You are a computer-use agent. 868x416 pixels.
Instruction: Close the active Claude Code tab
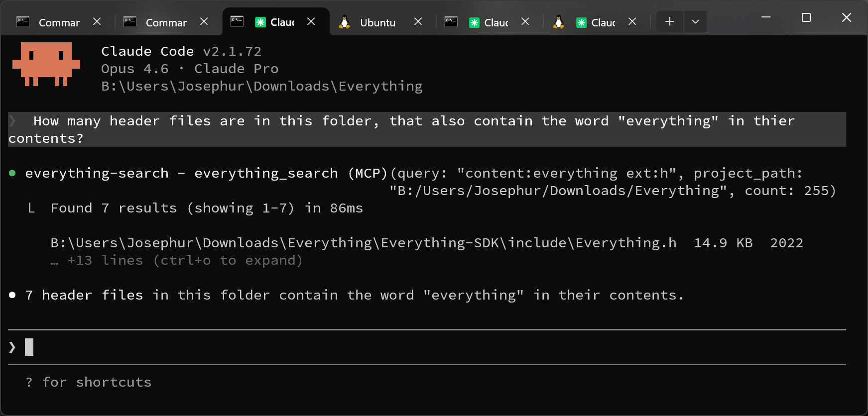tap(311, 22)
